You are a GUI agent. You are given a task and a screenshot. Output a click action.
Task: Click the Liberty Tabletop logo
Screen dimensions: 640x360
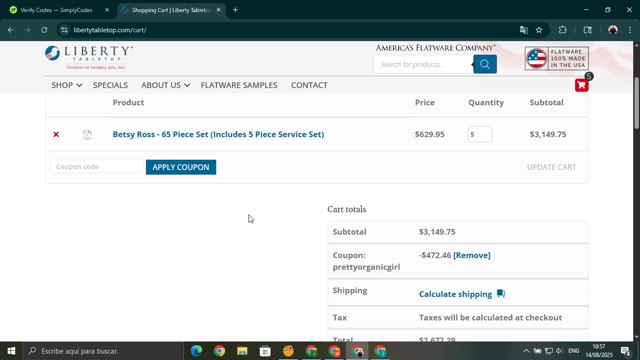coord(89,57)
